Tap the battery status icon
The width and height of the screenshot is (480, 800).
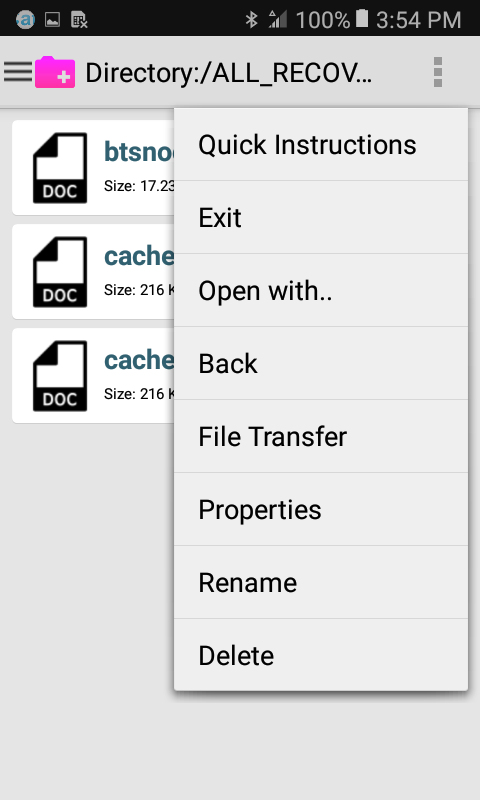click(362, 19)
